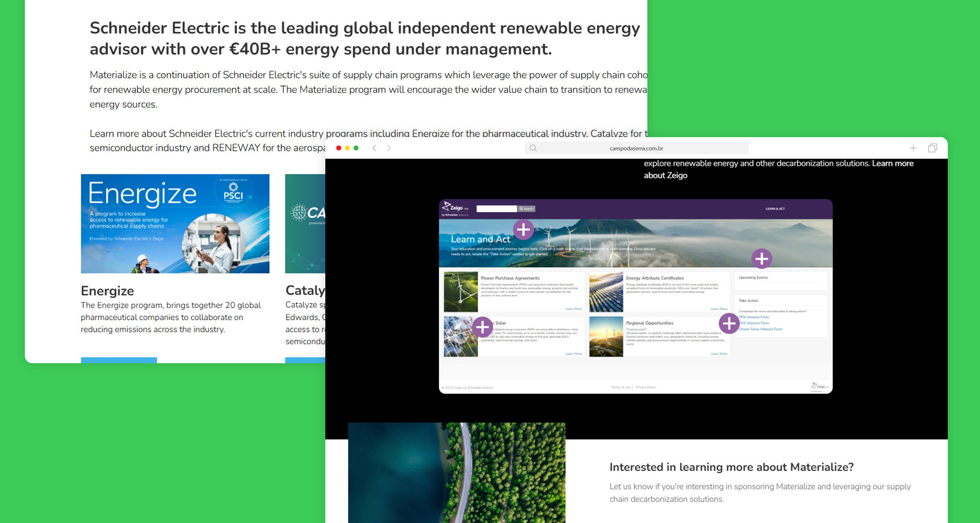This screenshot has width=980, height=523.
Task: Go forward with the browser forward arrow
Action: 388,148
